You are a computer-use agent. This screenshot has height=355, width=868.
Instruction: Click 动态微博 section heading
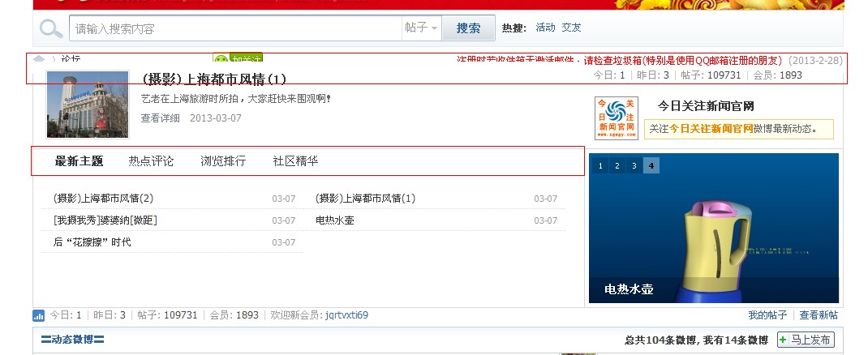(x=72, y=340)
